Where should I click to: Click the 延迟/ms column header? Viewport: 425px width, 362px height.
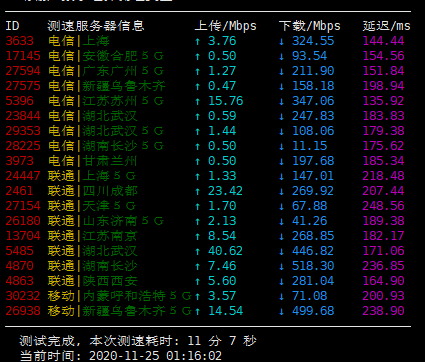click(x=387, y=26)
